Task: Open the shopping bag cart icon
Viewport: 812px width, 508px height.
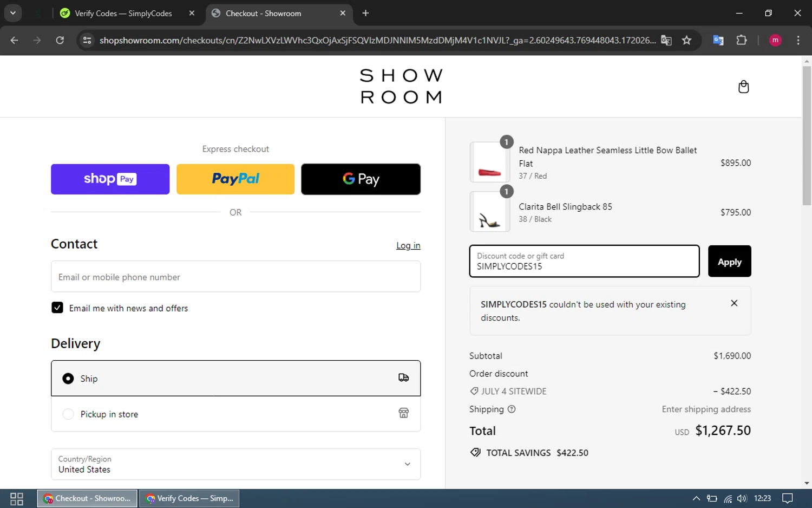Action: click(x=743, y=87)
